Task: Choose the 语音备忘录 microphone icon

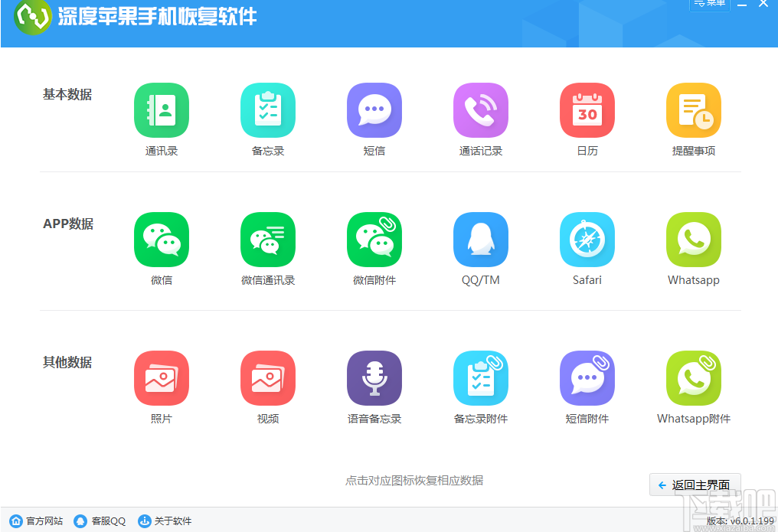Action: point(374,378)
